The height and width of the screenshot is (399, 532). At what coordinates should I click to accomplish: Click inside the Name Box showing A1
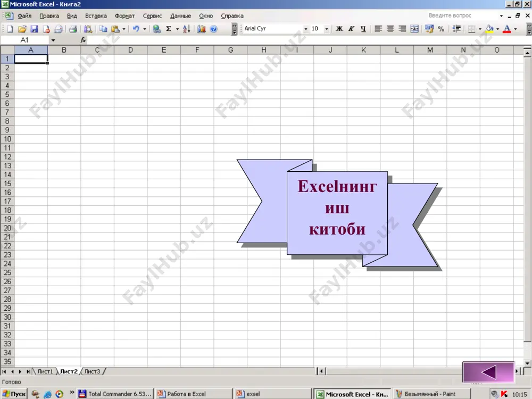pyautogui.click(x=26, y=40)
